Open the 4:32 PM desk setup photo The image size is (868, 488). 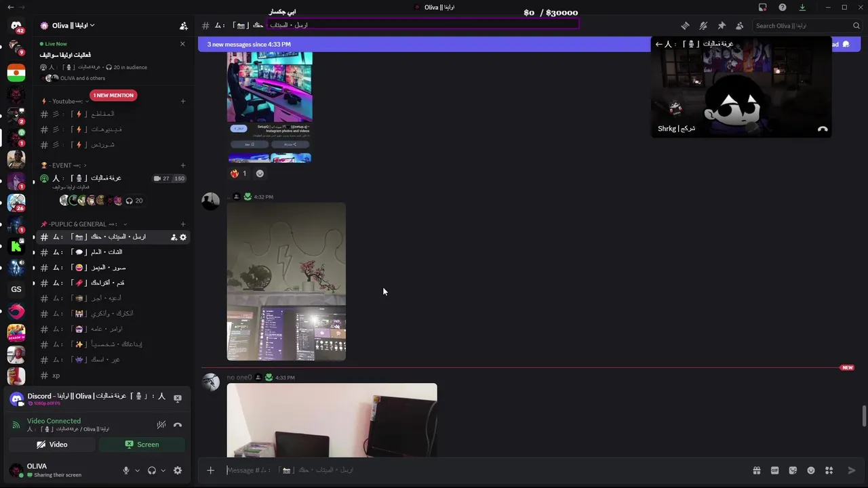pyautogui.click(x=286, y=281)
